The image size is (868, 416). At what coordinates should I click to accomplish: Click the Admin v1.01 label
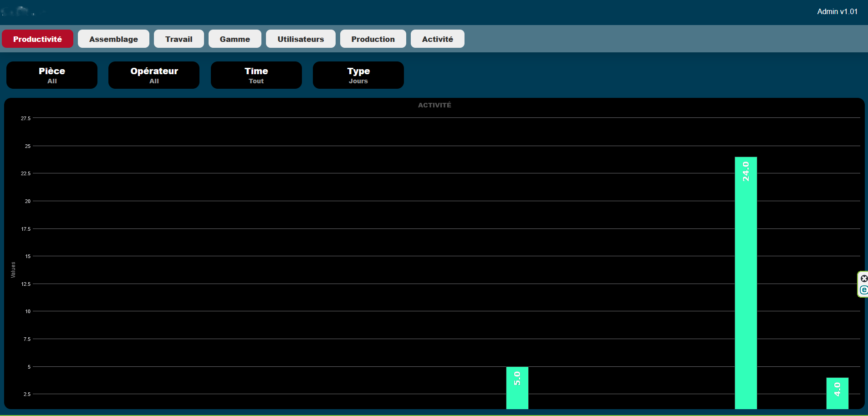point(837,11)
